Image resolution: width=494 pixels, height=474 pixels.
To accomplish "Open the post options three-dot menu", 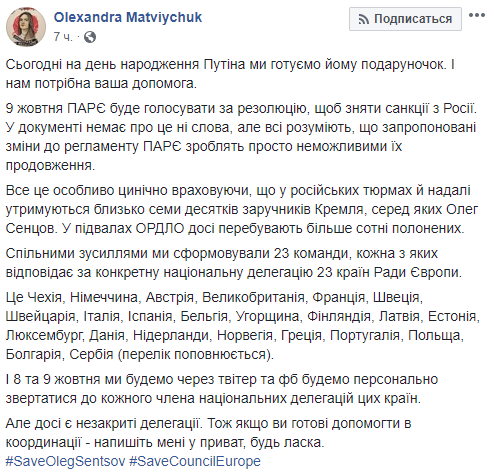I will pyautogui.click(x=477, y=15).
